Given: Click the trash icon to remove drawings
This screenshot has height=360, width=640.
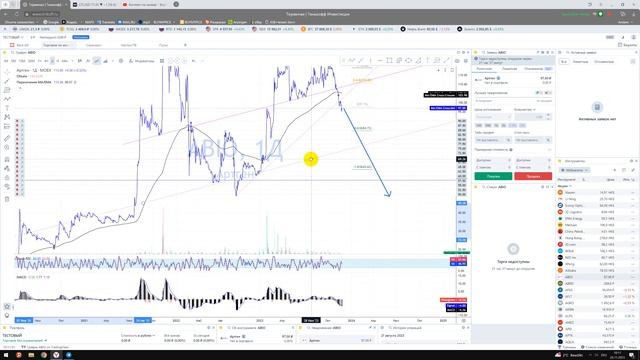Looking at the screenshot, I should click(x=7, y=199).
